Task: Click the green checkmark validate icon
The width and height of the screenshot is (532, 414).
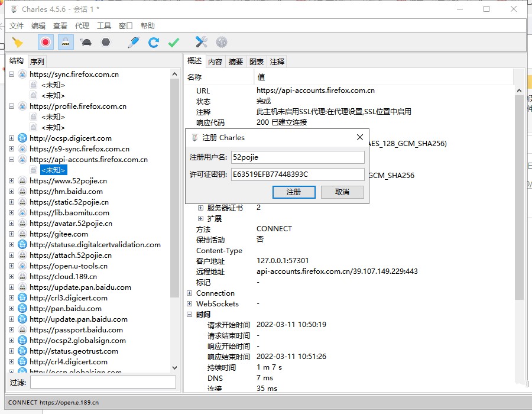Action: click(x=174, y=43)
